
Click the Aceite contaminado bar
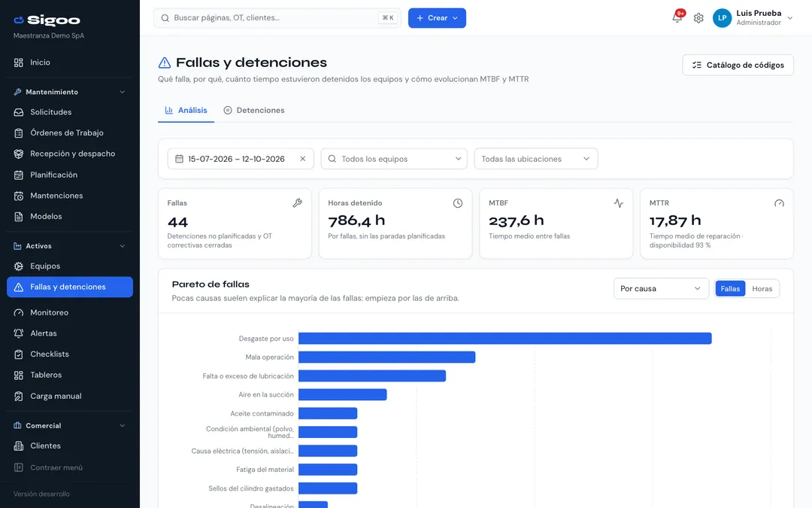[328, 413]
